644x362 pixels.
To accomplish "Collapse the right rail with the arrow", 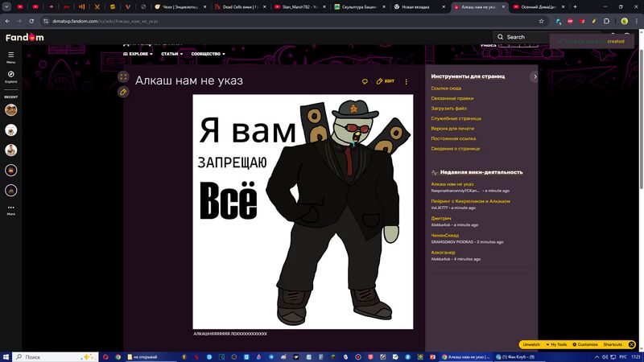I will point(535,76).
